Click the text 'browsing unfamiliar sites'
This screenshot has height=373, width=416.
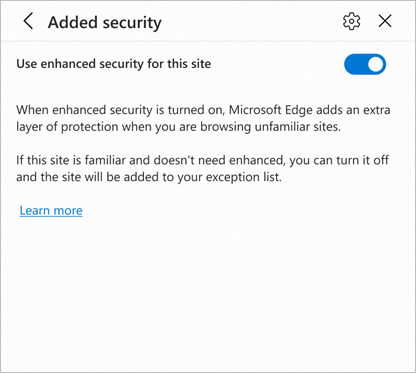(x=270, y=127)
